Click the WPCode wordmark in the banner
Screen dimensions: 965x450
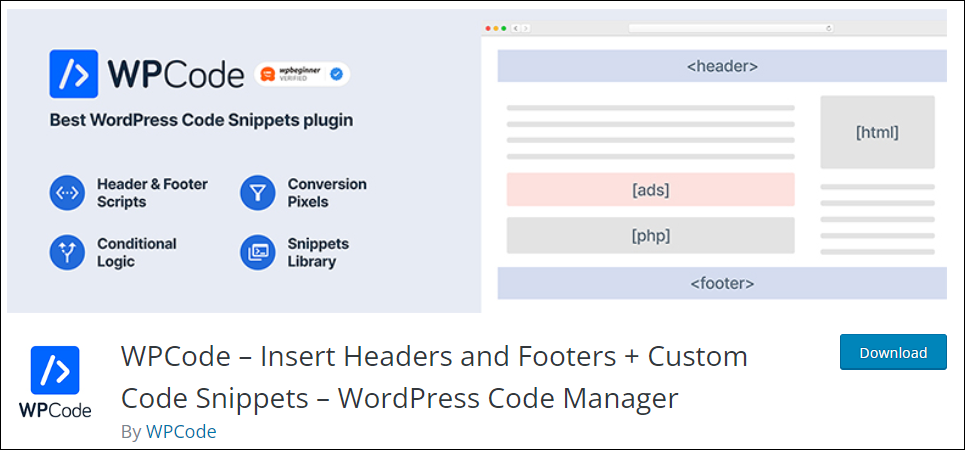click(176, 74)
